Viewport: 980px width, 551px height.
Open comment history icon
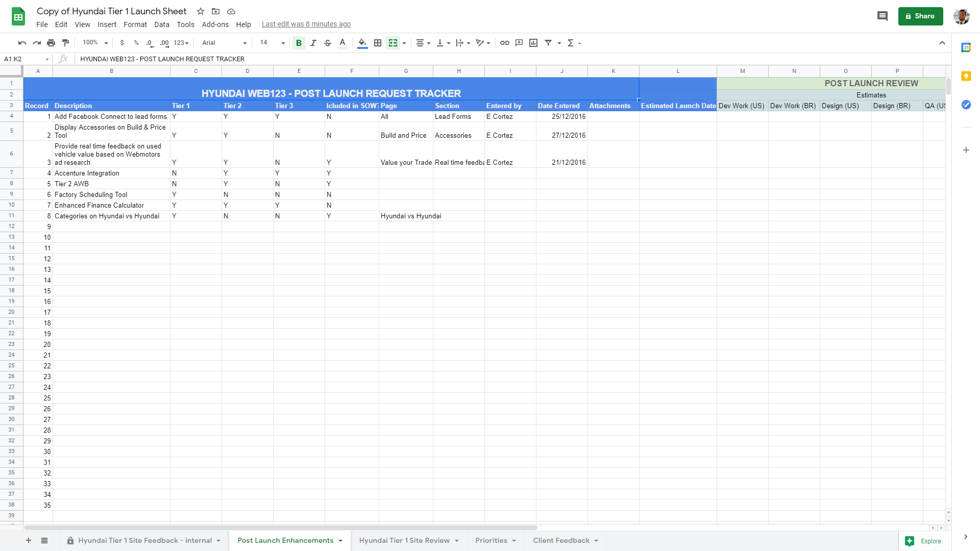[x=883, y=16]
